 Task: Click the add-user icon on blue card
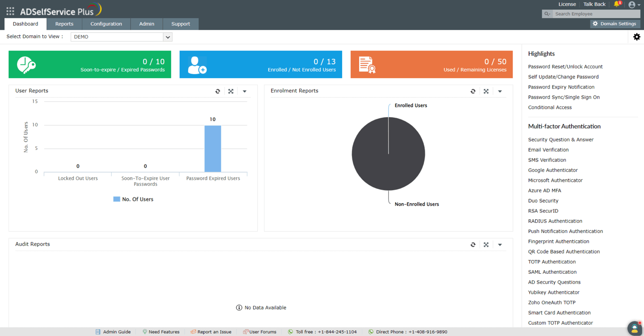(x=197, y=65)
